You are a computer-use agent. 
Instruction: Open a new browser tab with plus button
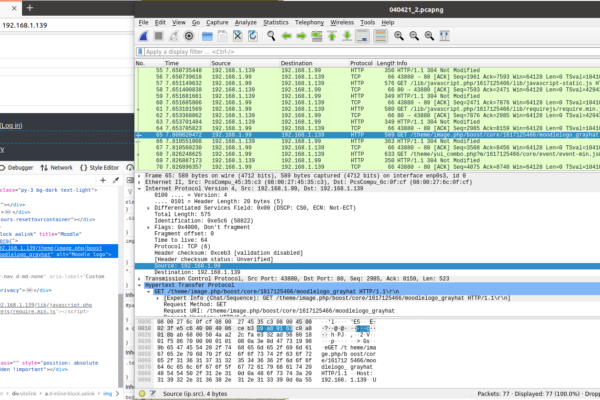tap(29, 8)
